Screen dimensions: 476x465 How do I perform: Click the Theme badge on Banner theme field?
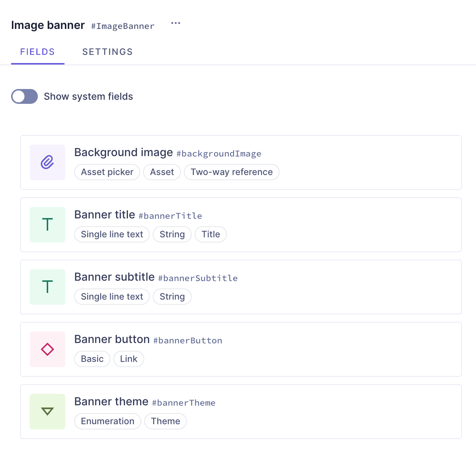[165, 421]
